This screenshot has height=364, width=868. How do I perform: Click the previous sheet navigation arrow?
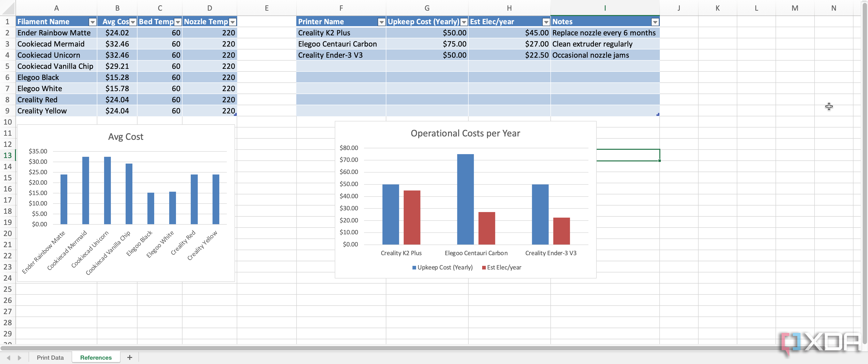(x=8, y=358)
